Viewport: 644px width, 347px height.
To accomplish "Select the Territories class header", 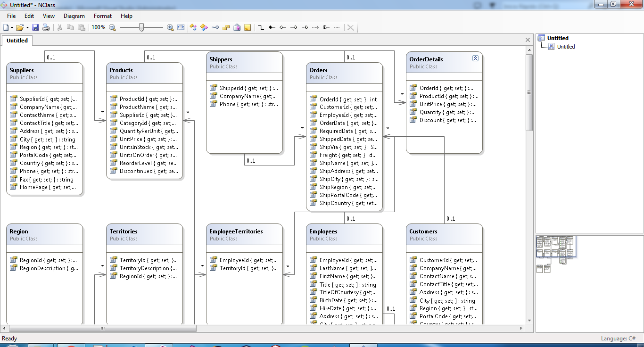I will [145, 235].
